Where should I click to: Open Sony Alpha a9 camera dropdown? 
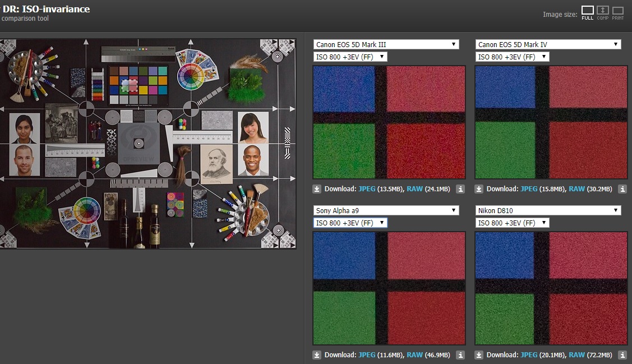386,210
